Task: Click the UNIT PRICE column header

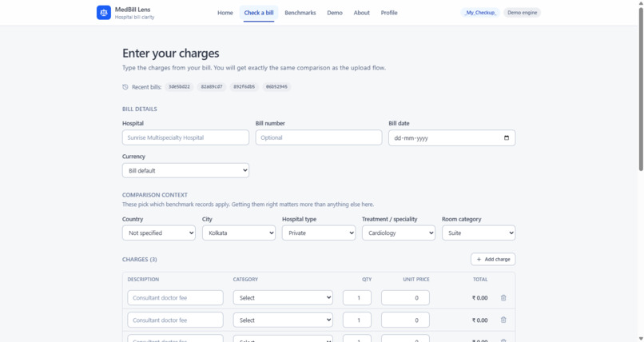Action: (416, 280)
